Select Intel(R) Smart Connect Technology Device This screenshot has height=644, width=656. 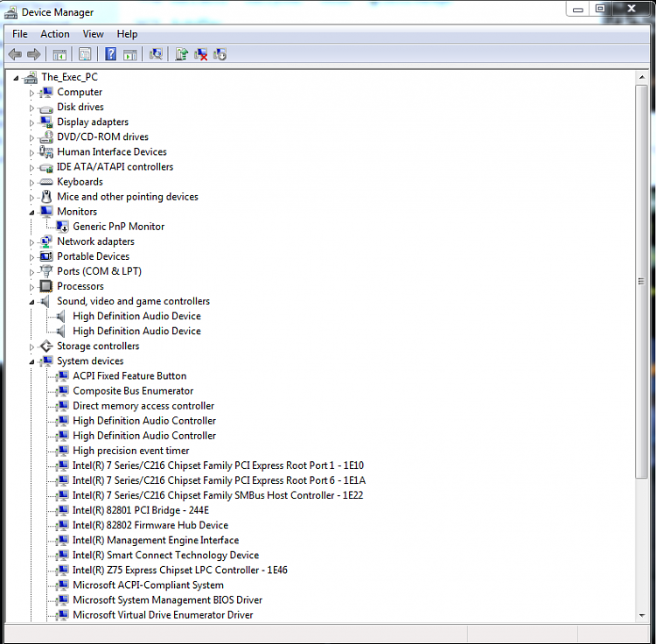click(165, 556)
